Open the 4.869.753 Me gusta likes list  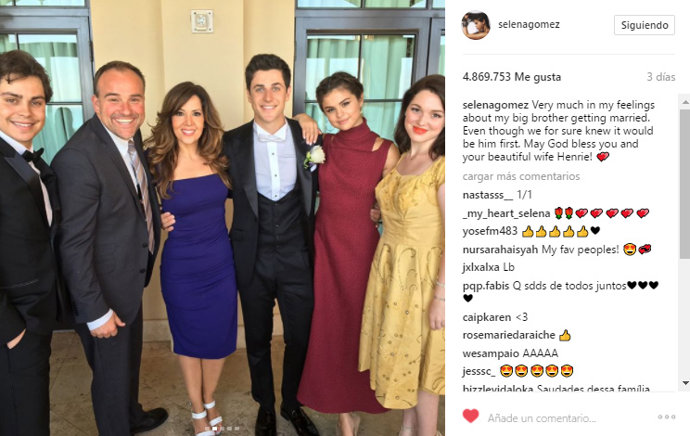(512, 77)
